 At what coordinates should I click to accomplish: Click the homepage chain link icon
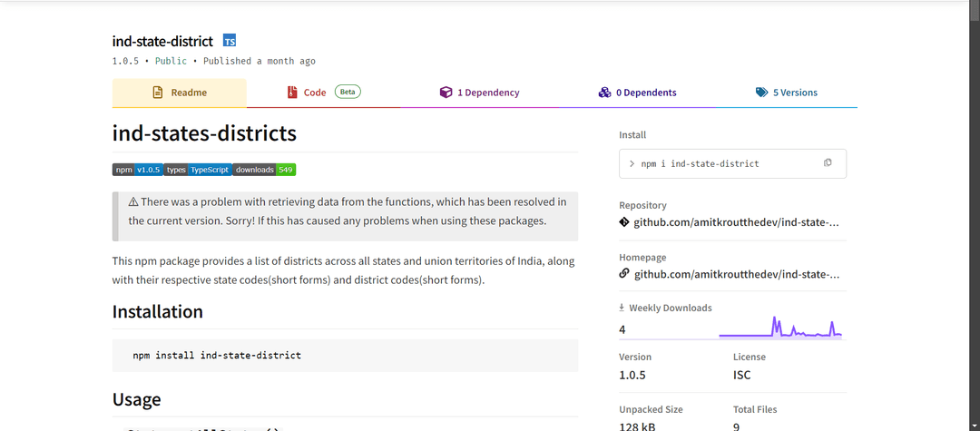[623, 274]
